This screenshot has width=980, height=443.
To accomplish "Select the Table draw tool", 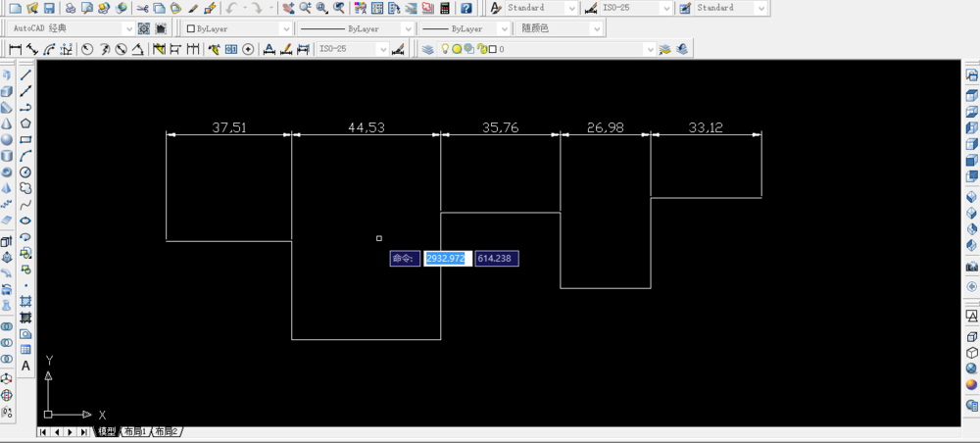I will (25, 350).
